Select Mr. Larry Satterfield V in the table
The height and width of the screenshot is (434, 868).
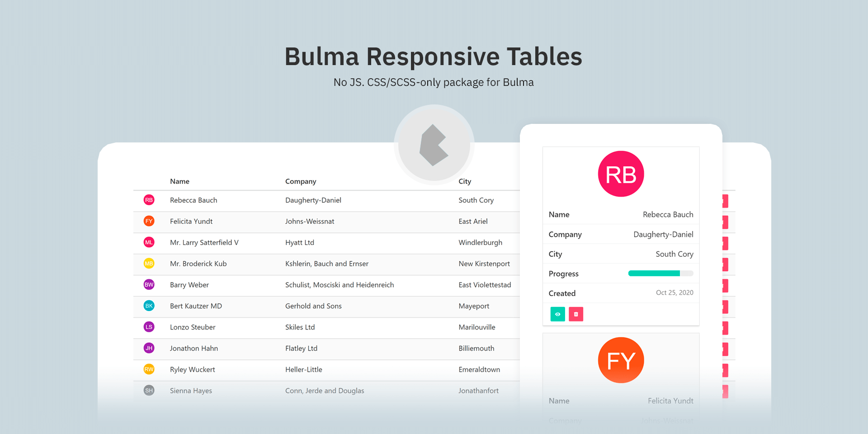(204, 243)
